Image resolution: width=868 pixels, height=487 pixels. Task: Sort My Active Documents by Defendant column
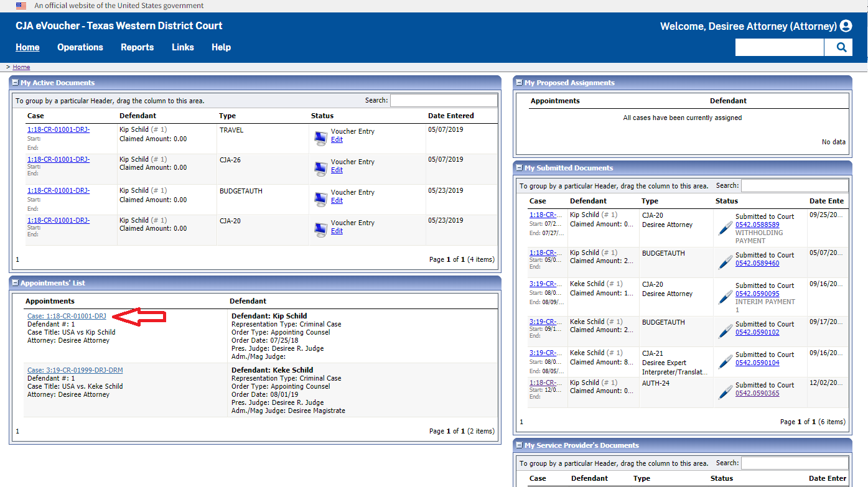coord(138,116)
